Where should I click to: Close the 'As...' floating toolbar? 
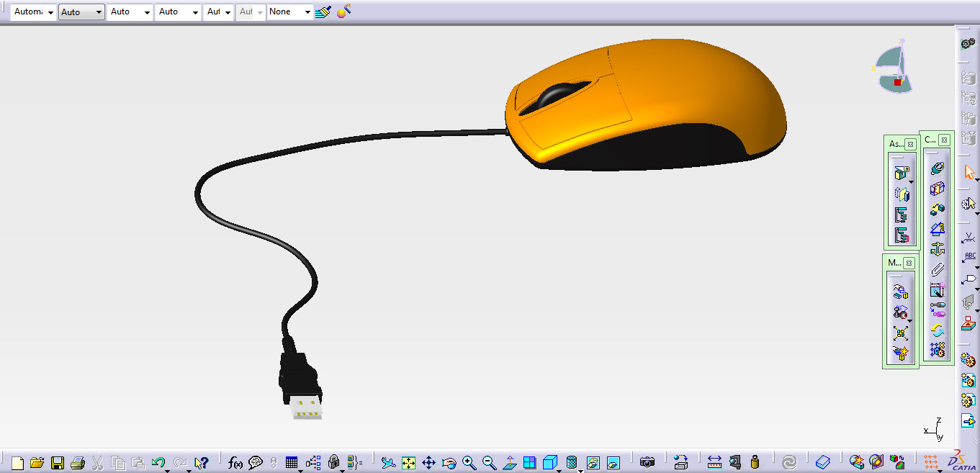point(910,144)
